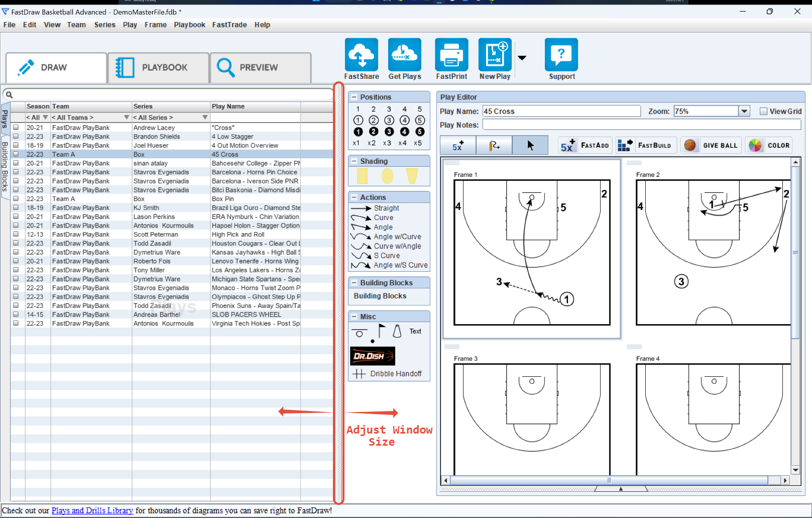812x518 pixels.
Task: Check the SLOB PACERS WHEEL row box
Action: pyautogui.click(x=16, y=315)
